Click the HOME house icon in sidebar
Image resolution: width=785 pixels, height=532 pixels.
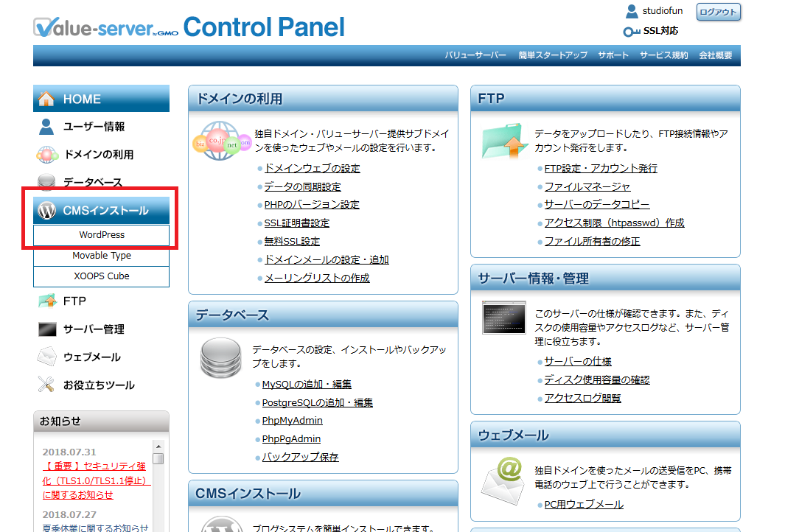click(x=46, y=99)
